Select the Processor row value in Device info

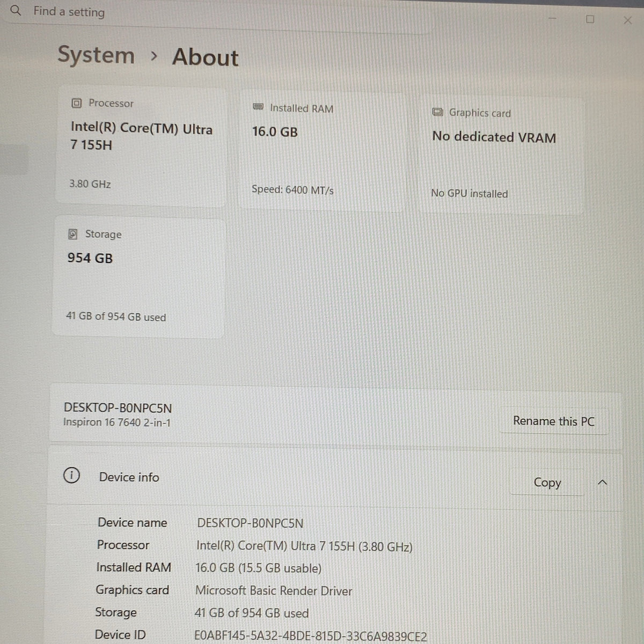[304, 546]
